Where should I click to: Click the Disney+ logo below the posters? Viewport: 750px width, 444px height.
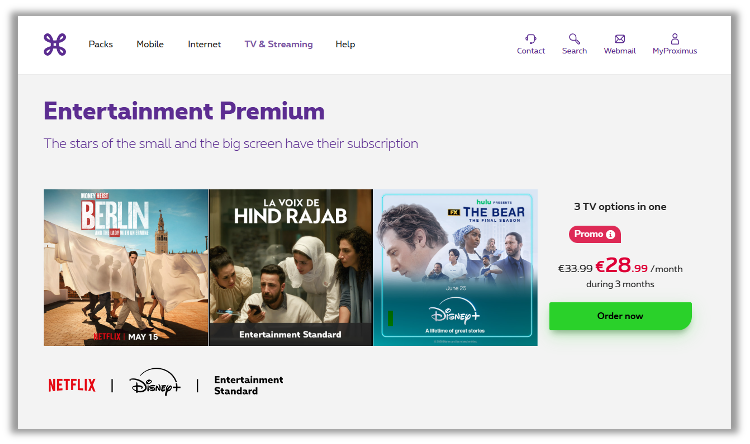[x=154, y=382]
